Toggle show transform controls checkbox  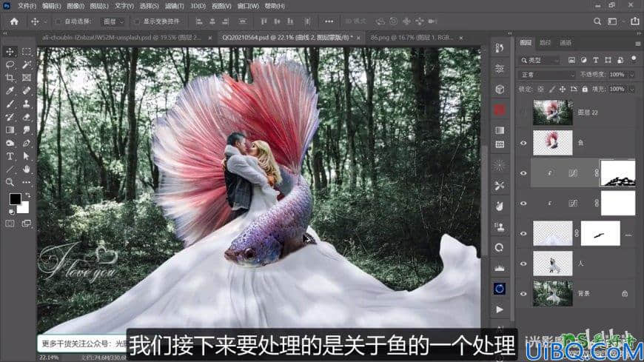137,21
